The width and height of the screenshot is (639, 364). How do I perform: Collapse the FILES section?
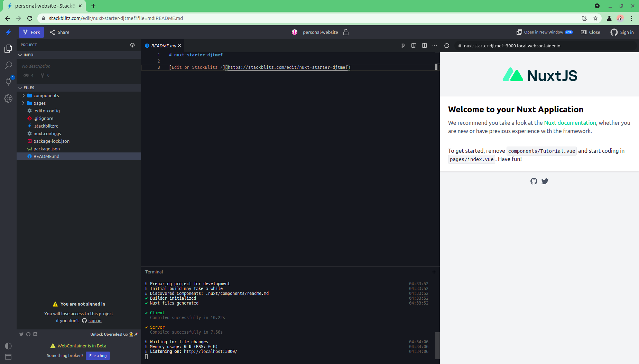(x=20, y=88)
